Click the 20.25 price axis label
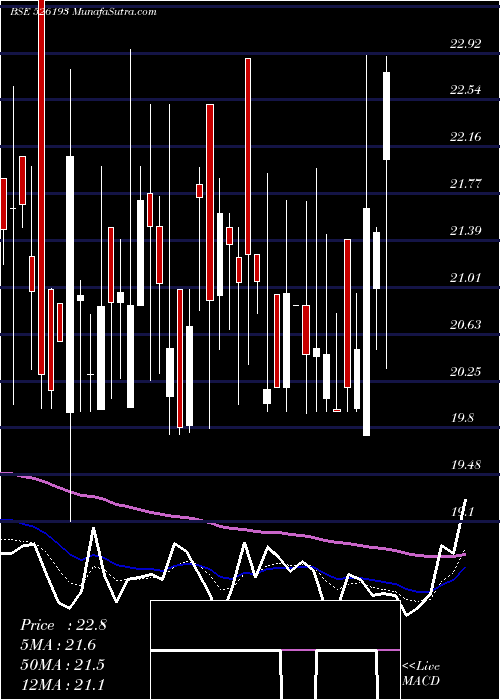The width and height of the screenshot is (500, 700). 466,371
